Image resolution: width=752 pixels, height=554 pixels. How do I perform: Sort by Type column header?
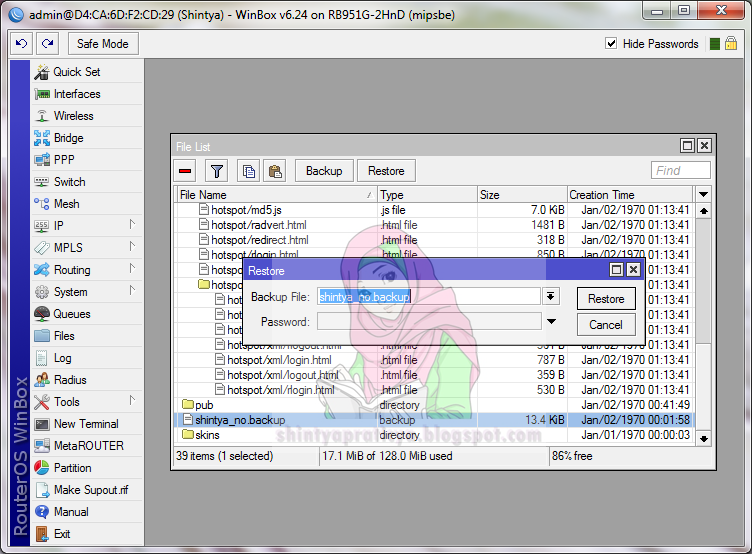(427, 195)
